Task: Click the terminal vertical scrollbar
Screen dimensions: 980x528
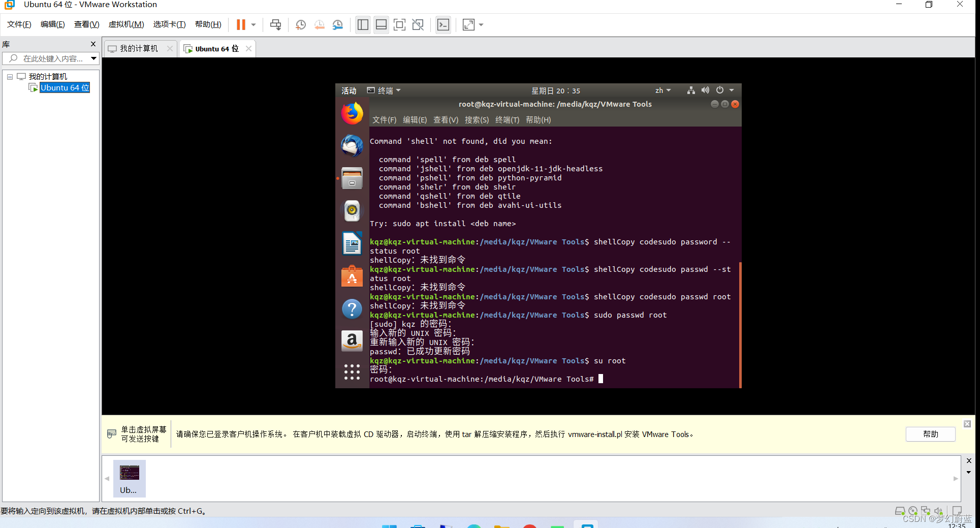Action: (x=740, y=325)
